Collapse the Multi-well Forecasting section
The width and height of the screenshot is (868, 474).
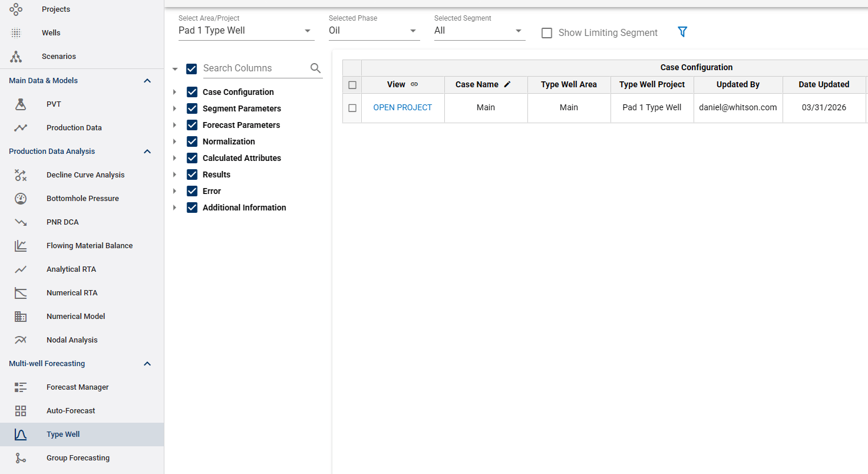click(147, 364)
